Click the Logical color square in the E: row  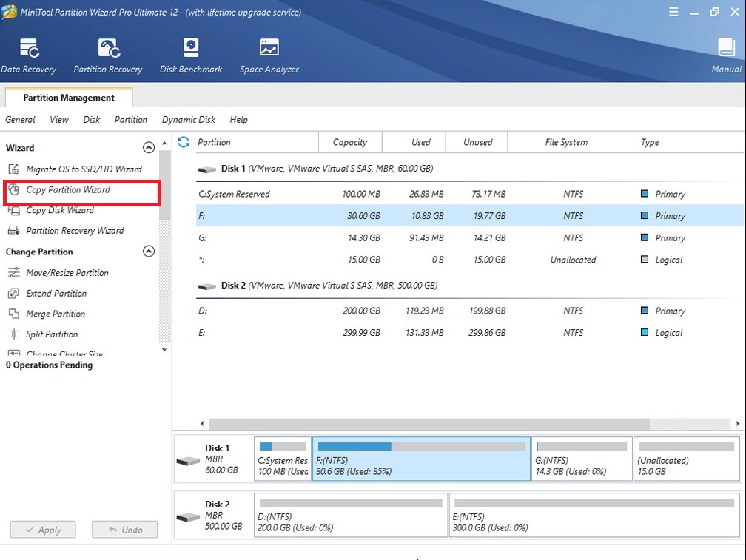pos(645,332)
